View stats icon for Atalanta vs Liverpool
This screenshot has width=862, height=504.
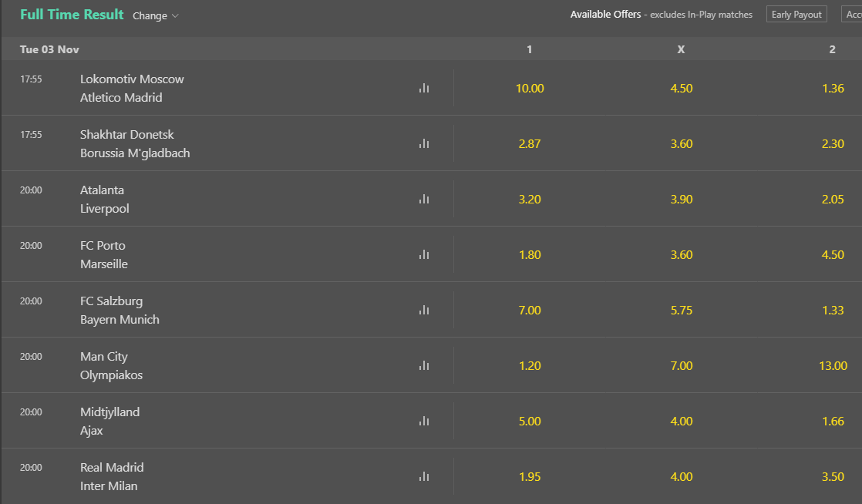pyautogui.click(x=424, y=199)
